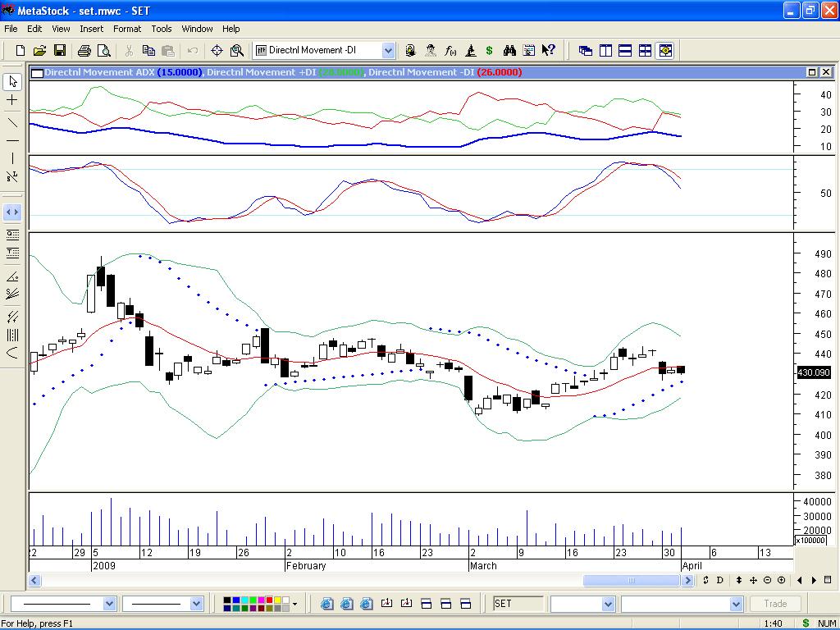Print the chart with printer icon
The height and width of the screenshot is (630, 840).
[84, 50]
